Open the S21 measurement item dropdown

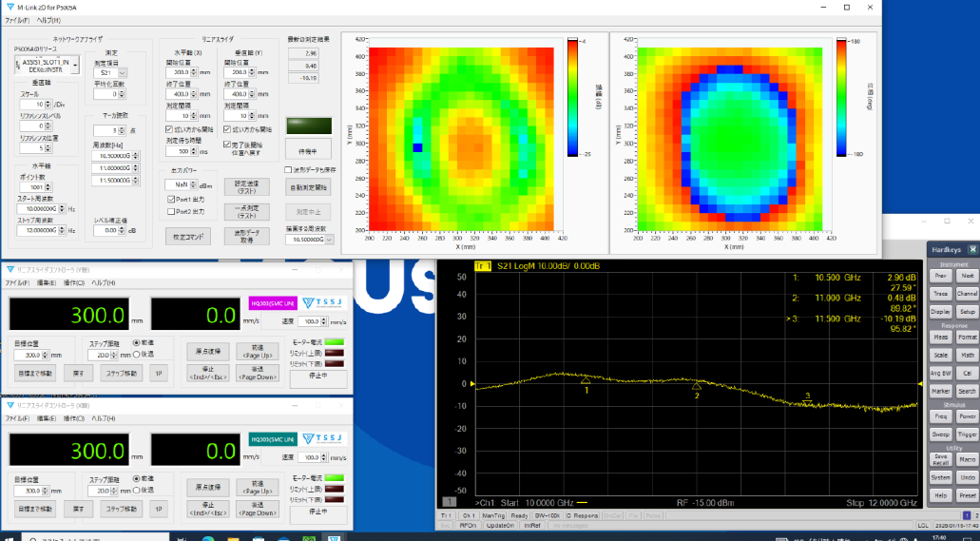click(x=111, y=72)
